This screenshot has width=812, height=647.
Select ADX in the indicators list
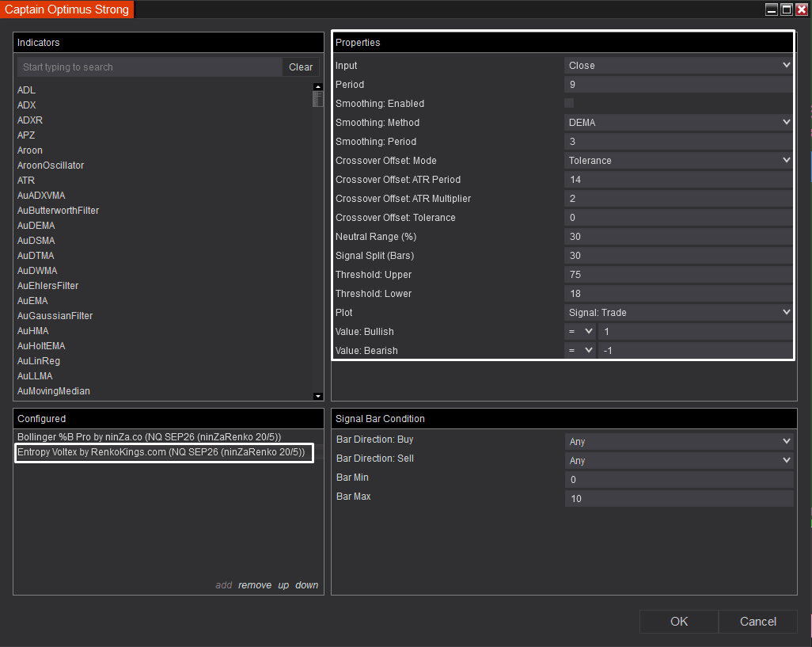pos(26,105)
